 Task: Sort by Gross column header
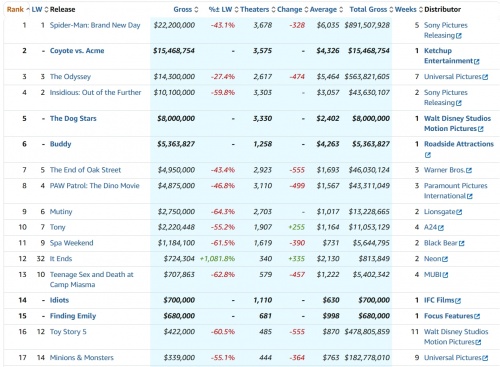[183, 9]
